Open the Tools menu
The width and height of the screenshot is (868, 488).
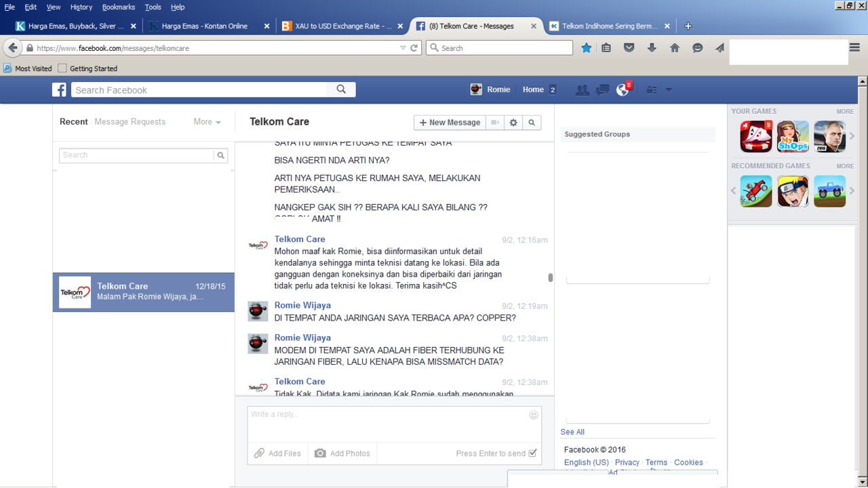click(153, 7)
